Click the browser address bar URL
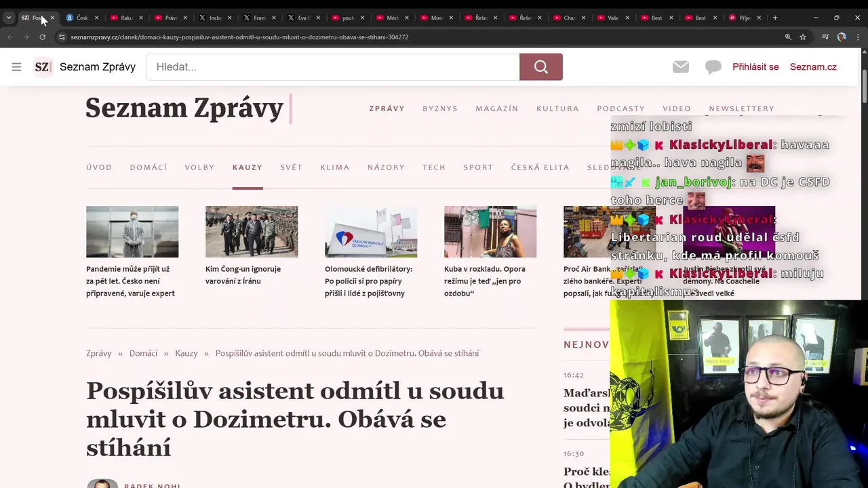 click(x=239, y=37)
